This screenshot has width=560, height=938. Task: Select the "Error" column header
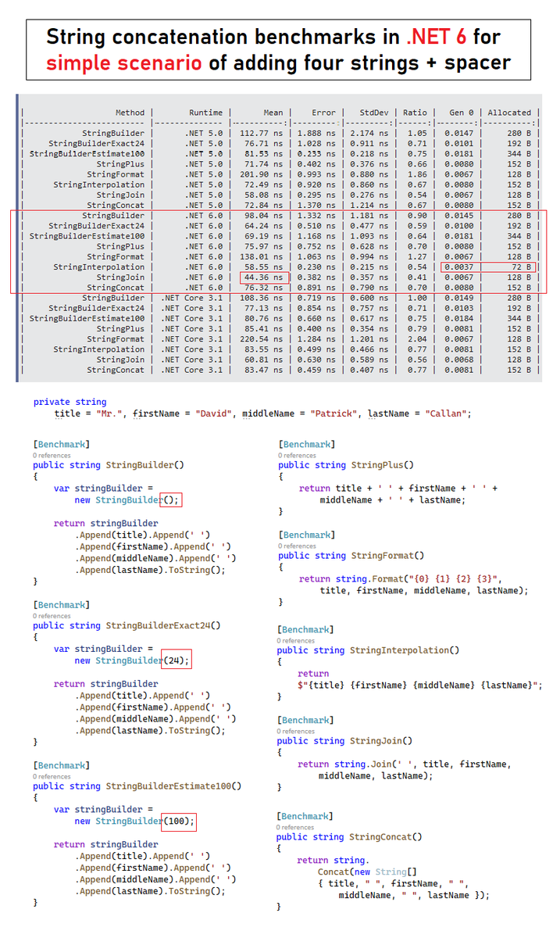pyautogui.click(x=323, y=113)
